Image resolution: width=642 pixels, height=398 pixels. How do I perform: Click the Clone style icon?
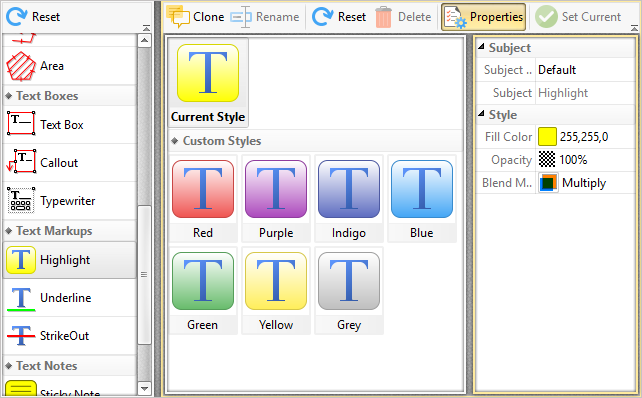click(x=177, y=17)
